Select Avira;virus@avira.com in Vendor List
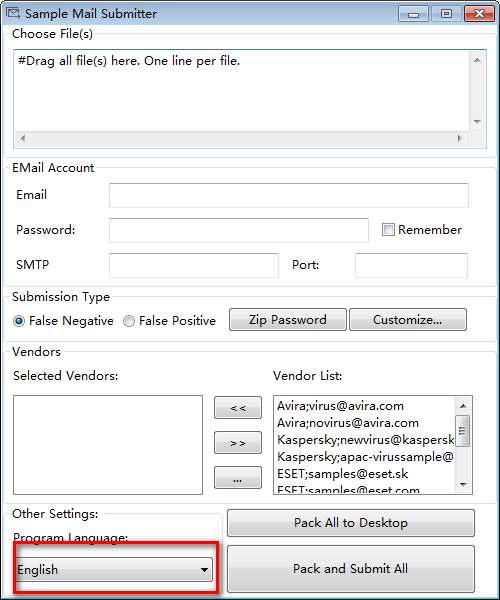 [x=340, y=406]
